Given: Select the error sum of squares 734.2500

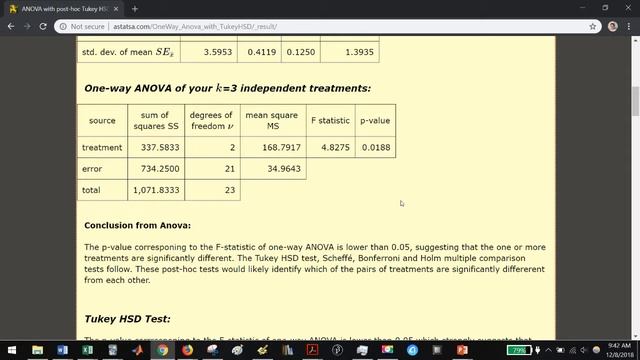Looking at the screenshot, I should (160, 169).
